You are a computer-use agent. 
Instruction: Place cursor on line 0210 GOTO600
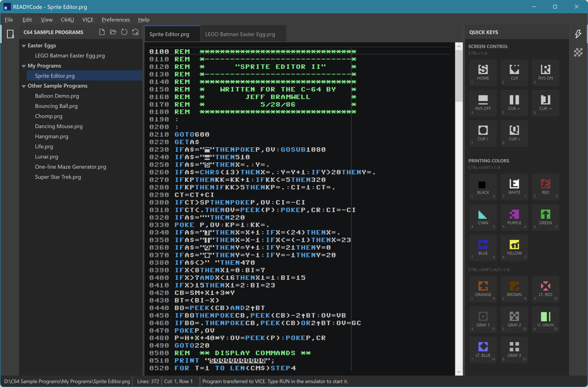192,134
